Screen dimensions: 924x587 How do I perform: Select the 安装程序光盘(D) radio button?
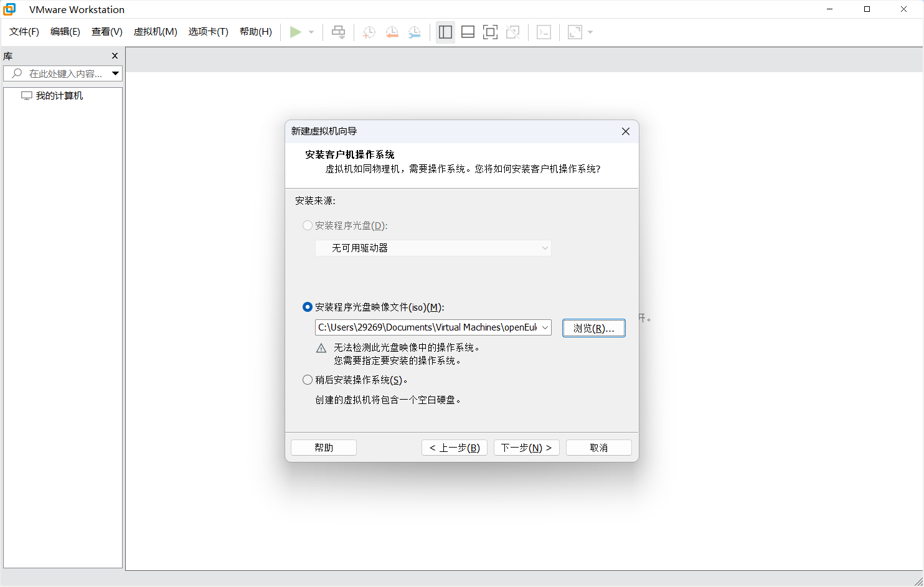(308, 225)
